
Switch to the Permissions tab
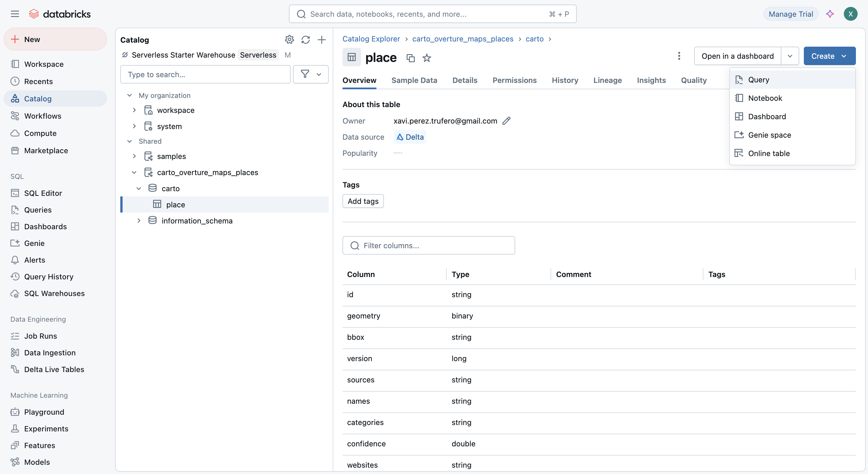(514, 80)
